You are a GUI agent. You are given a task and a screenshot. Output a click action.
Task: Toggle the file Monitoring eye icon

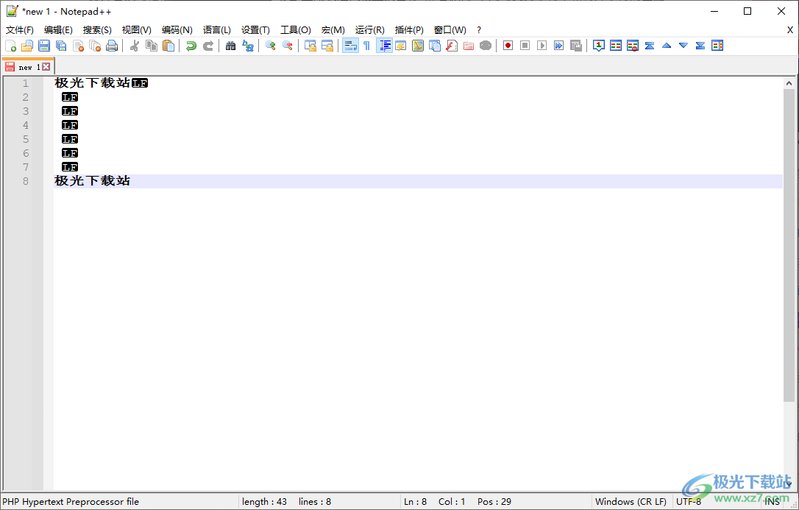click(x=486, y=46)
